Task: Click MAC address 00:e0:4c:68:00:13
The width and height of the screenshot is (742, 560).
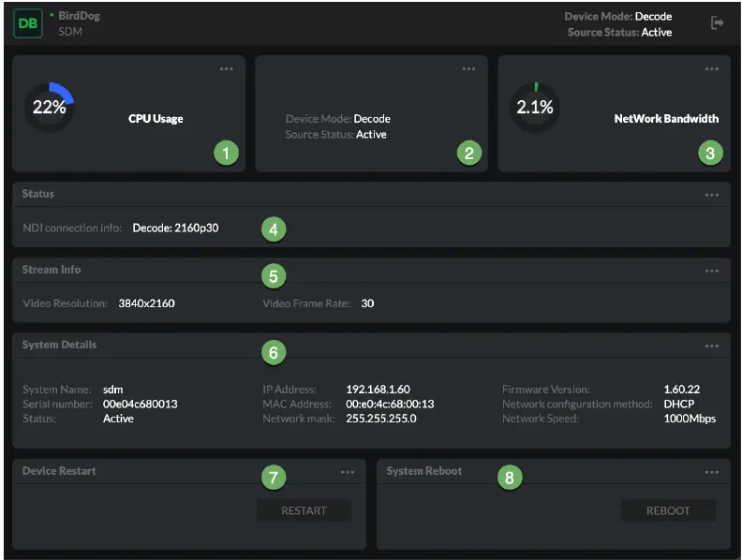Action: 390,405
